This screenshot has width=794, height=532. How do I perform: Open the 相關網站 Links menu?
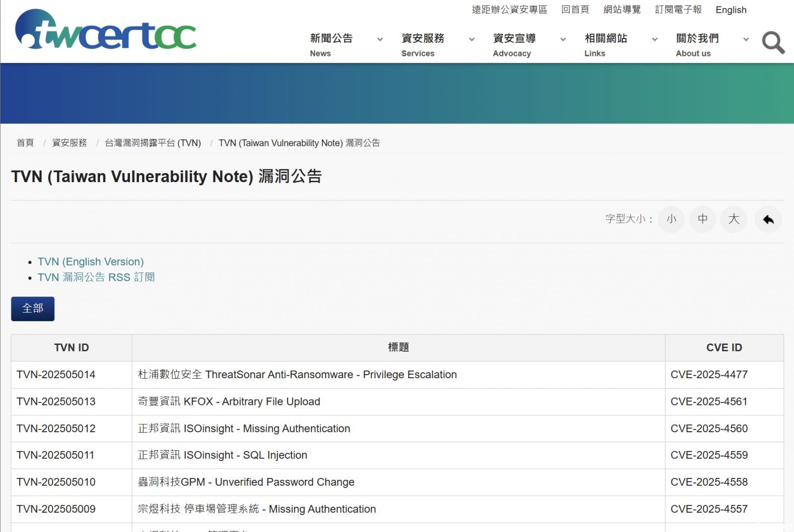pyautogui.click(x=606, y=45)
